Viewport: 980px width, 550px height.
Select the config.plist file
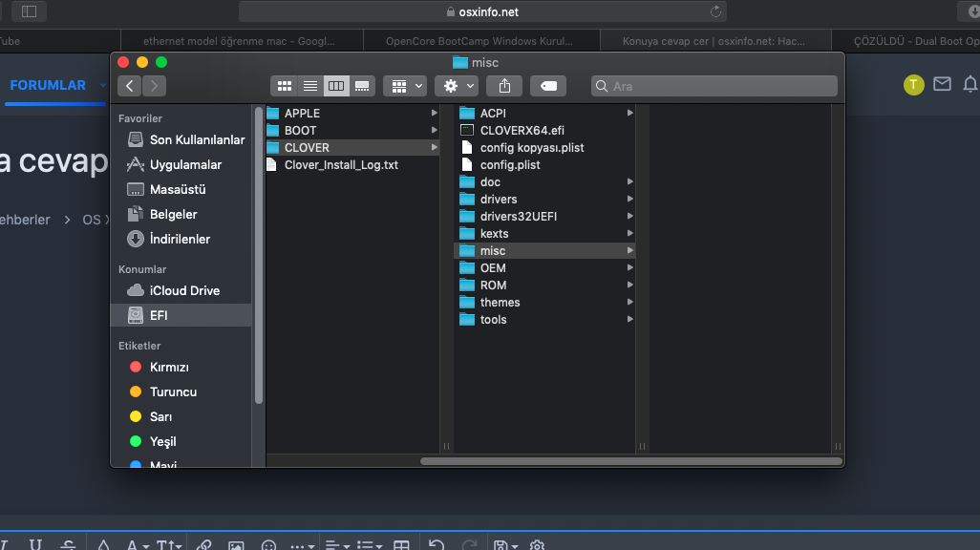pos(510,165)
